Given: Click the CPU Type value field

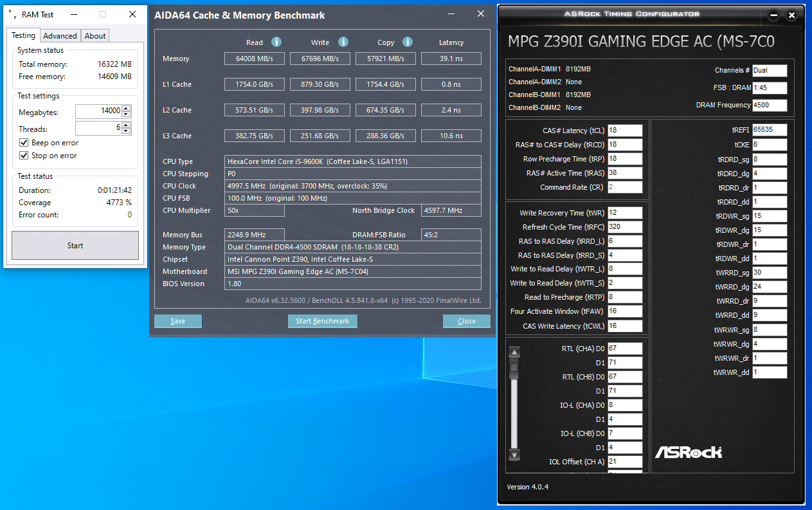Looking at the screenshot, I should [x=353, y=161].
